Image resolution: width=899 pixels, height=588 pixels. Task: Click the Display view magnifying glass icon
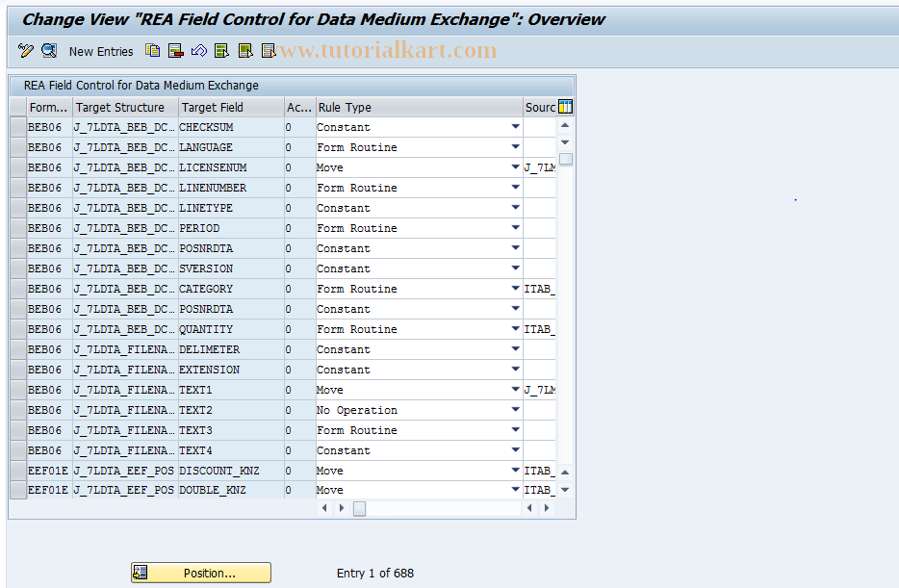(48, 50)
